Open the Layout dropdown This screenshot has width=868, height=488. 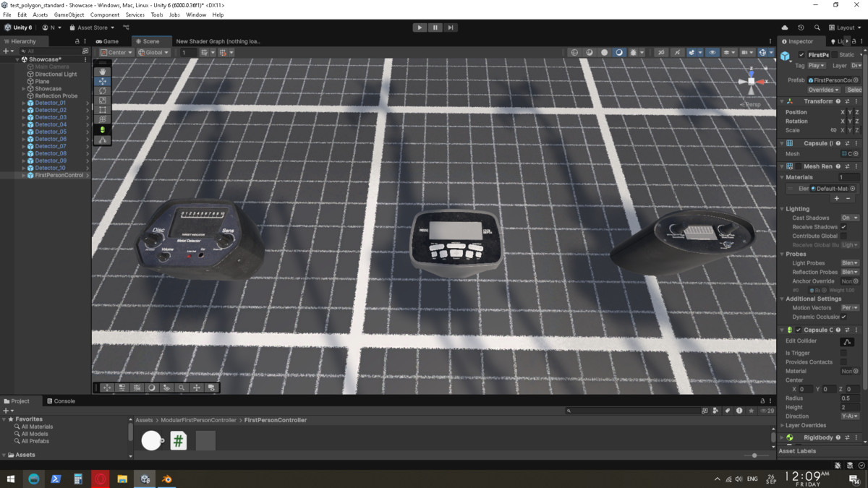point(845,27)
